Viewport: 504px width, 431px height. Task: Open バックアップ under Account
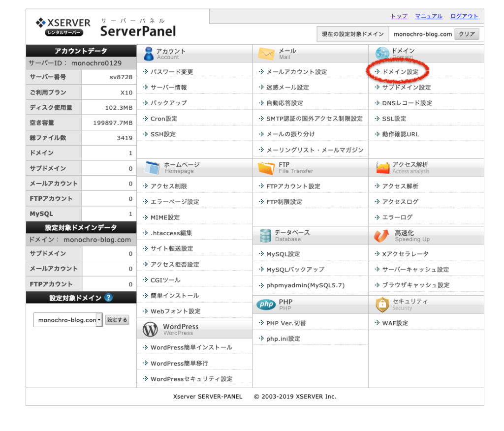click(169, 103)
